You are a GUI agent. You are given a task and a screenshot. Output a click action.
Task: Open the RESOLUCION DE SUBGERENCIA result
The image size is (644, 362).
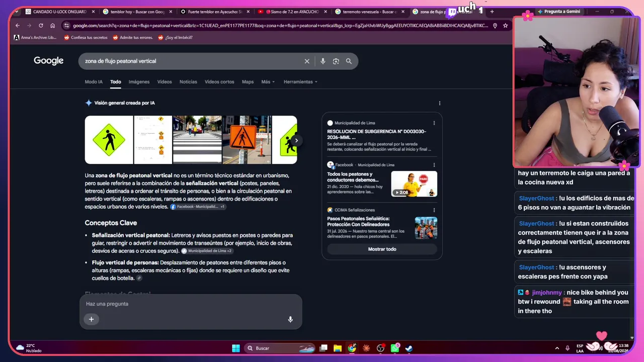pos(376,134)
